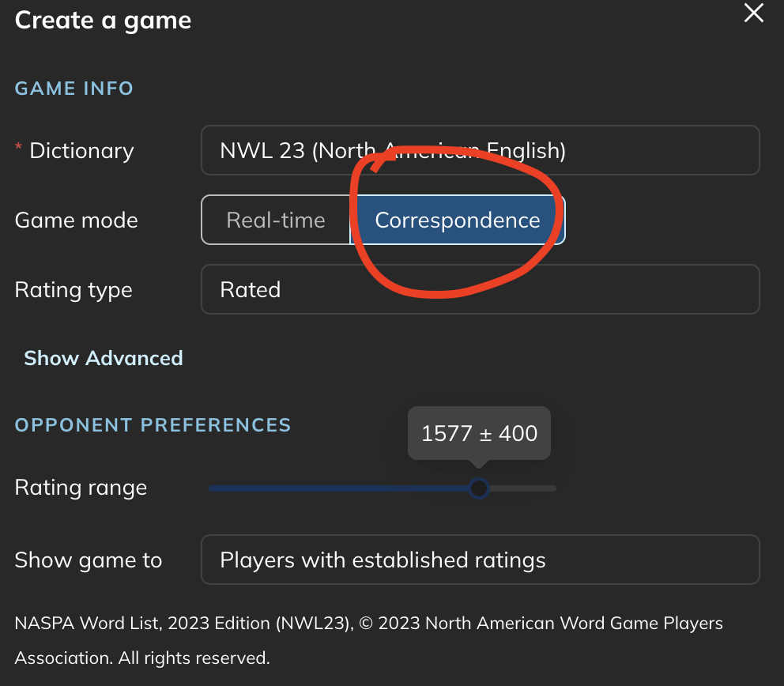Open the Show game to dropdown
Image resolution: width=784 pixels, height=686 pixels.
pos(480,560)
